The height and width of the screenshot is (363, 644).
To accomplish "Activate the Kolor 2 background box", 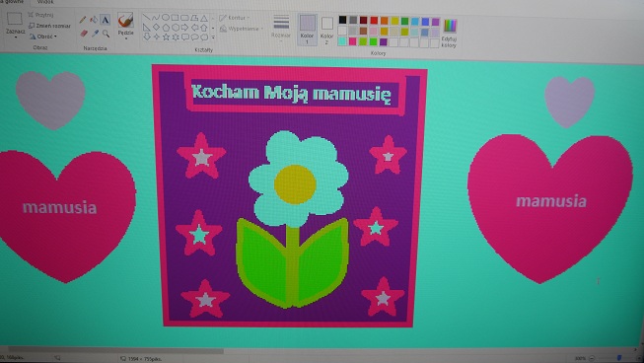I will coord(326,30).
